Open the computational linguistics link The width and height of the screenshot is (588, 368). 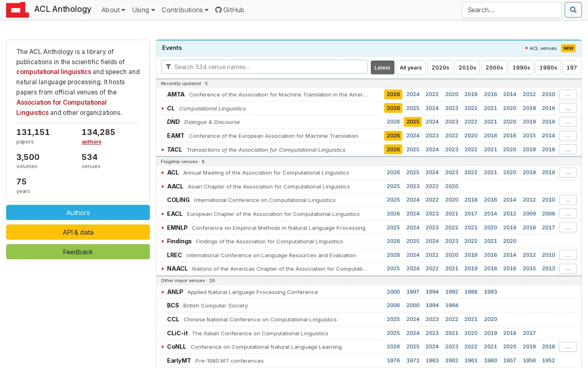point(53,72)
